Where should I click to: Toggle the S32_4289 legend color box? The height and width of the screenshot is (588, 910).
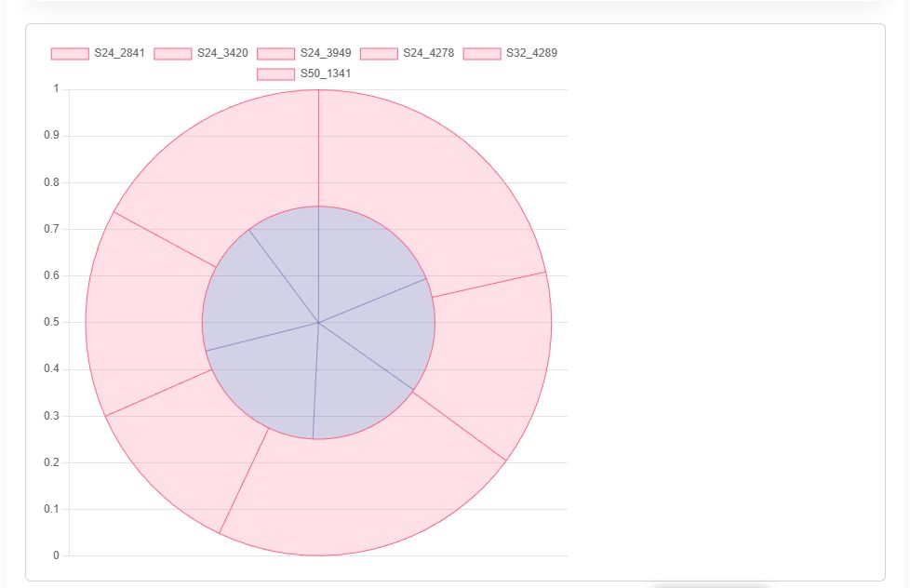pos(482,53)
